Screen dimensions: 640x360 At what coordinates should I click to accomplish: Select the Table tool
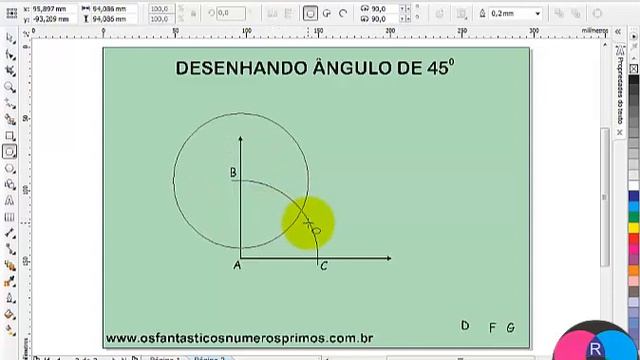click(x=10, y=217)
